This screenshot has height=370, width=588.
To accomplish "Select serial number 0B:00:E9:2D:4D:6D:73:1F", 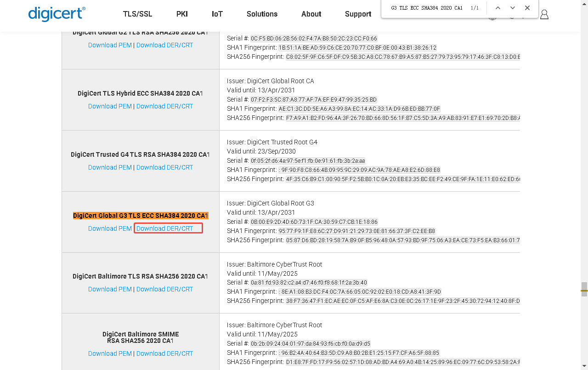I will tap(314, 222).
